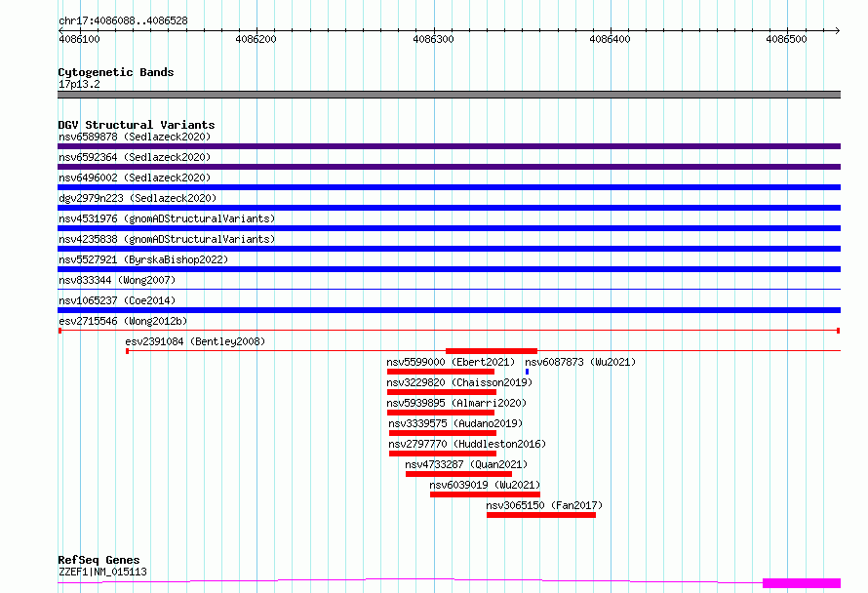Viewport: 868px width, 593px height.
Task: Click the gray 17p13.2 cytogenetic band bar
Action: click(449, 95)
